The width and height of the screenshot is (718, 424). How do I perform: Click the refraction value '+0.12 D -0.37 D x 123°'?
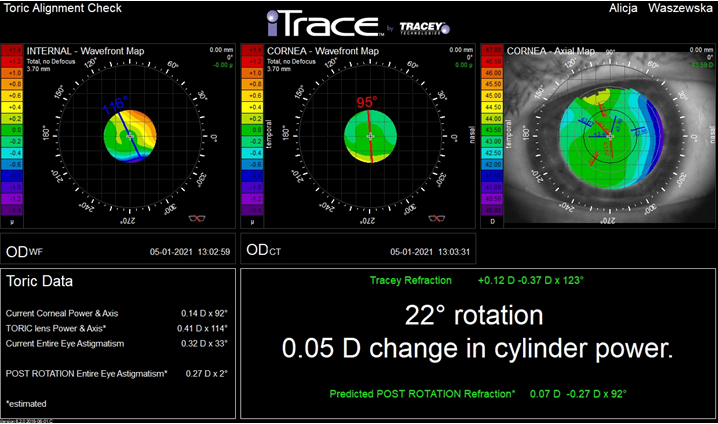coord(531,280)
